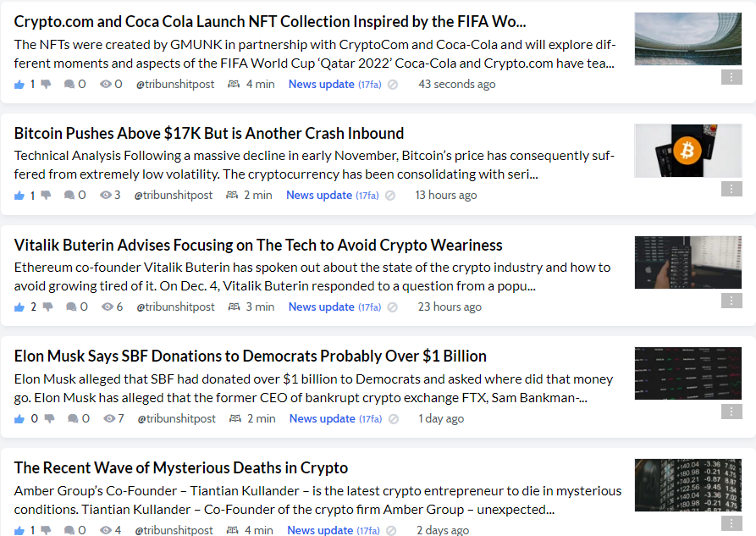Open the options menu for the Elon Musk post
The width and height of the screenshot is (756, 536).
[731, 412]
